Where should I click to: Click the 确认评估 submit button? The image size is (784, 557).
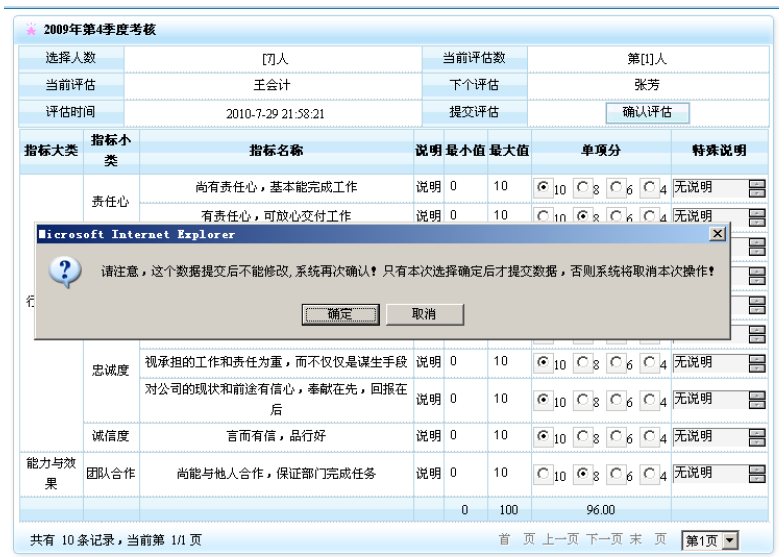pos(648,112)
